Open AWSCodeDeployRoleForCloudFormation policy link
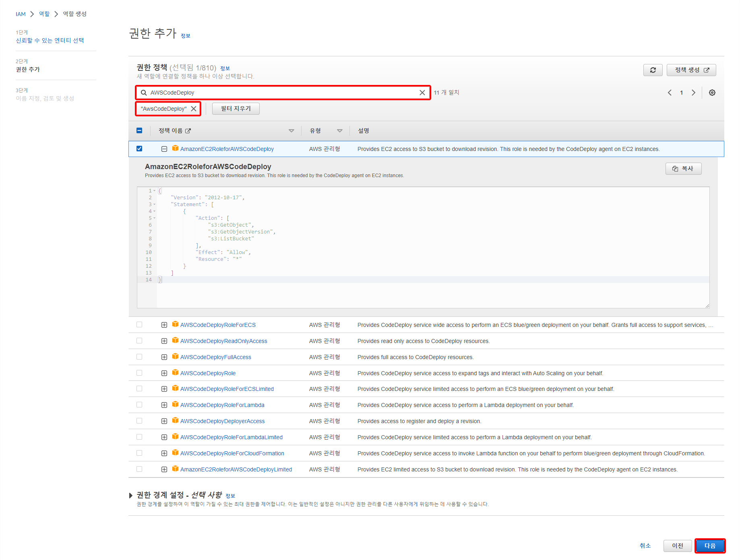The height and width of the screenshot is (560, 740). click(x=232, y=453)
